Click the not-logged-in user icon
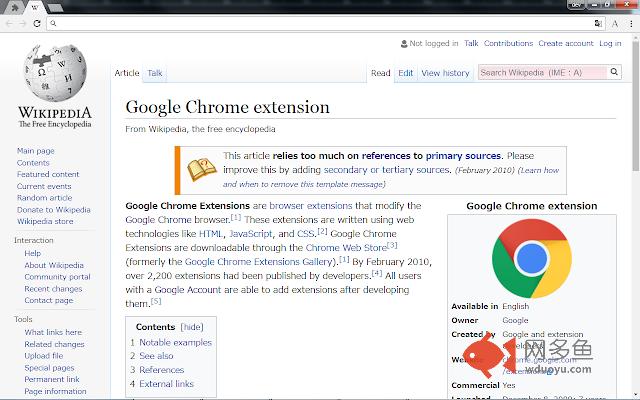 [404, 44]
